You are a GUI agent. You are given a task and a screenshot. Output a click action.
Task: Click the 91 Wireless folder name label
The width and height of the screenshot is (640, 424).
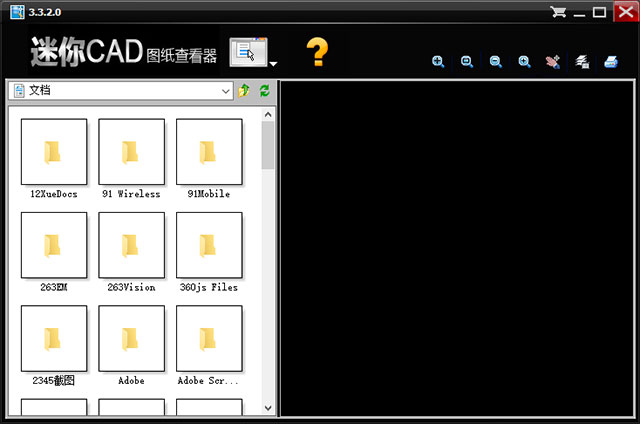coord(131,194)
